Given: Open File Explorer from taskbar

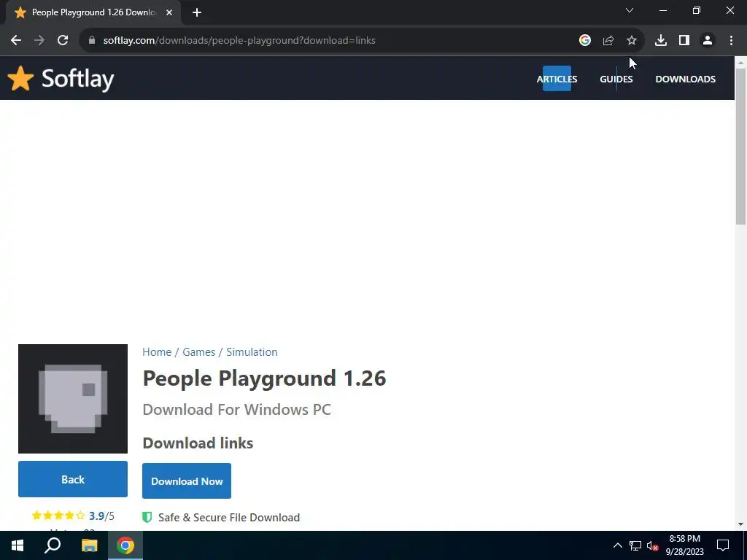Looking at the screenshot, I should coord(89,545).
